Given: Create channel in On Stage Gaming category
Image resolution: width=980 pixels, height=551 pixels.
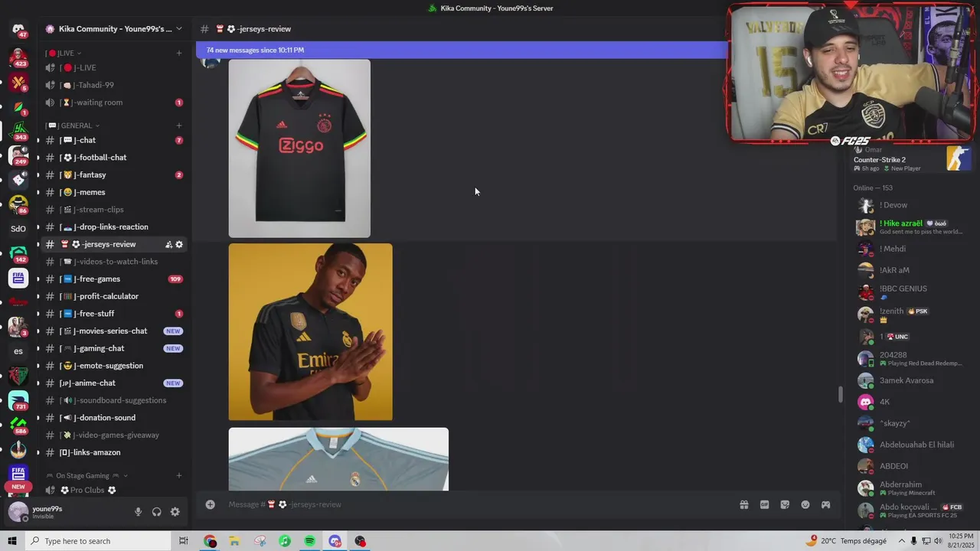Looking at the screenshot, I should pos(179,475).
